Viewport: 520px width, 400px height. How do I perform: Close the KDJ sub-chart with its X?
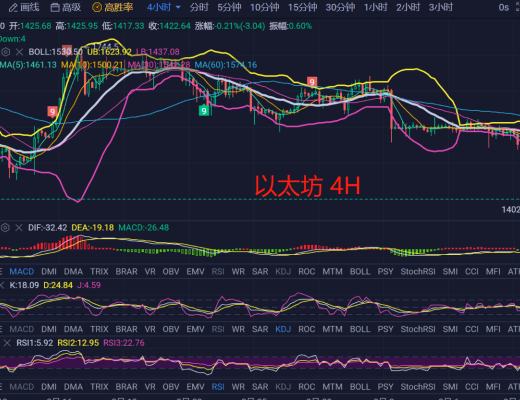coord(2,285)
